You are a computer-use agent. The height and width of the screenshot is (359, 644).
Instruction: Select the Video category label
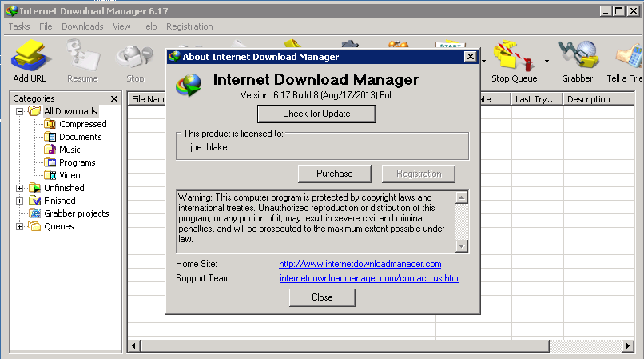coord(70,175)
